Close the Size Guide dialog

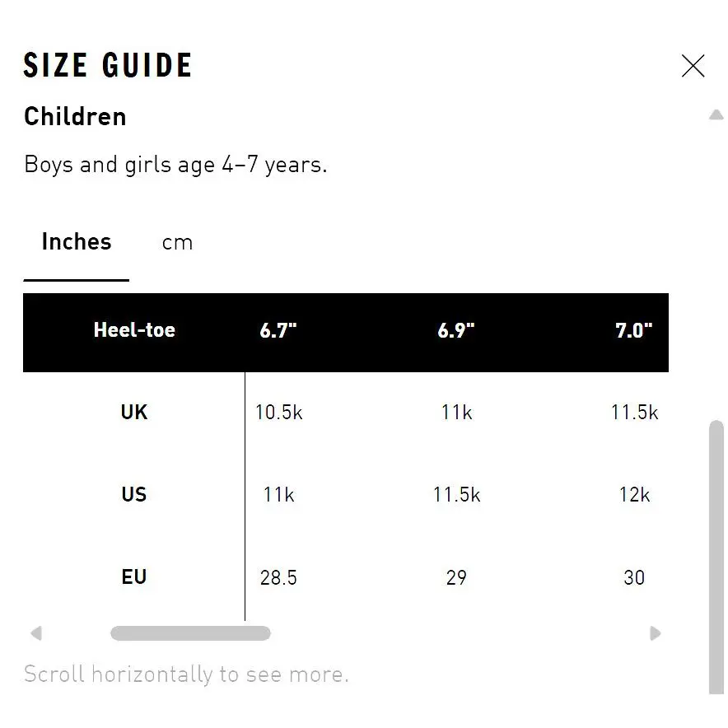pyautogui.click(x=693, y=65)
